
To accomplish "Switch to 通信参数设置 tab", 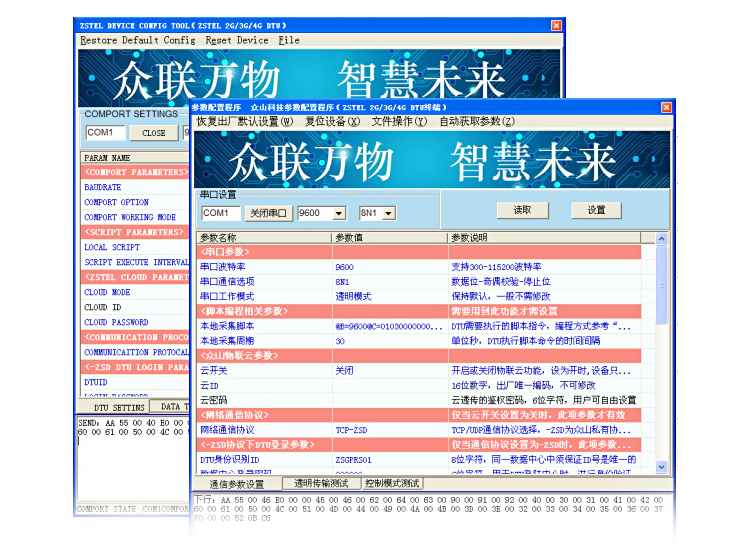I will [237, 484].
